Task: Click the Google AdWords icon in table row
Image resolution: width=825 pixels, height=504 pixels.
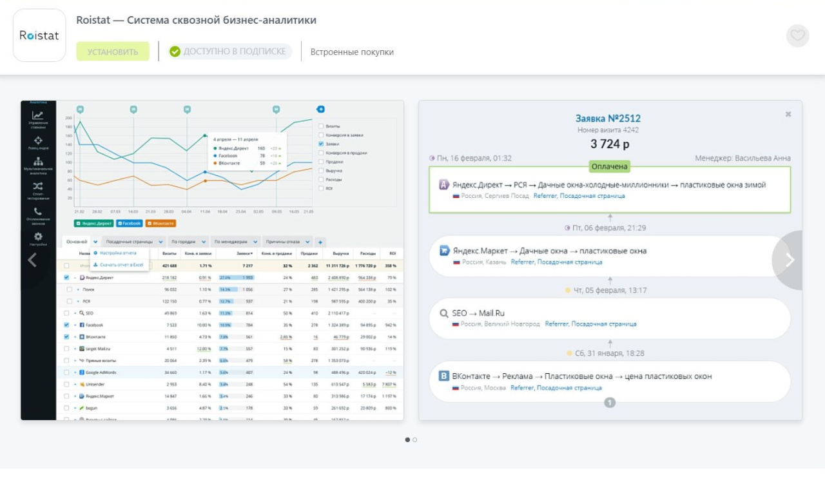Action: (x=82, y=373)
